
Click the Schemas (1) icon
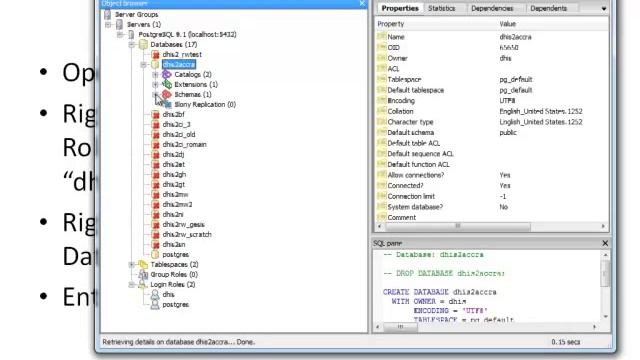click(167, 95)
